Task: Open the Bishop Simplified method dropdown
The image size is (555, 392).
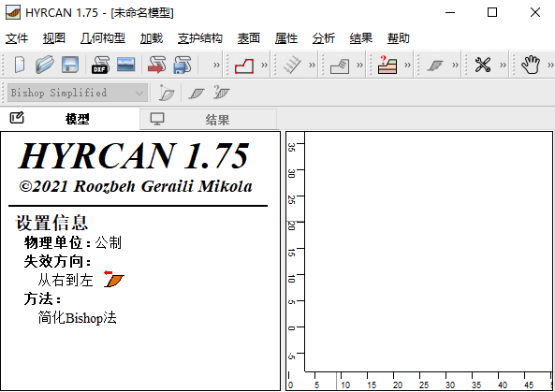Action: tap(78, 93)
